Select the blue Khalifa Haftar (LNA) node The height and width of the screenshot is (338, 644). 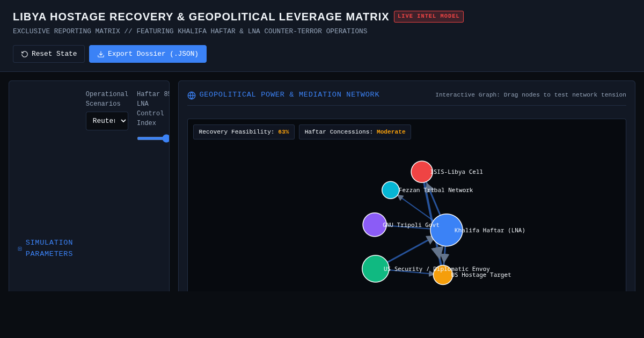[447, 230]
